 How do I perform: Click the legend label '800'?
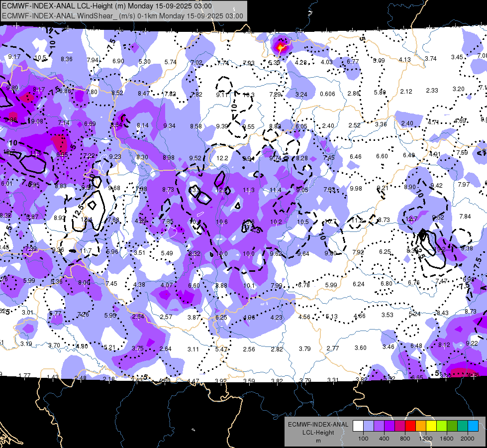coord(405,439)
